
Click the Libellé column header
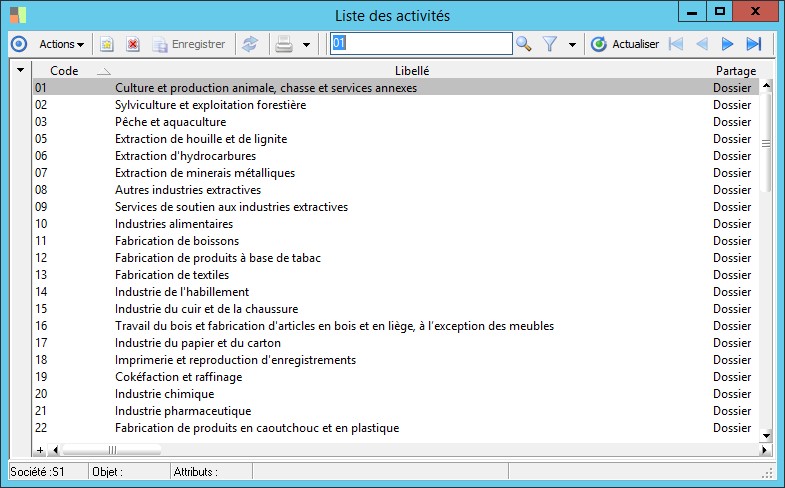[412, 71]
